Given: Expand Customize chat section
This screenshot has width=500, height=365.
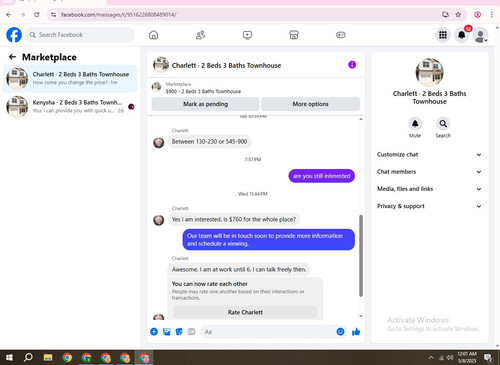Looking at the screenshot, I should pos(429,155).
